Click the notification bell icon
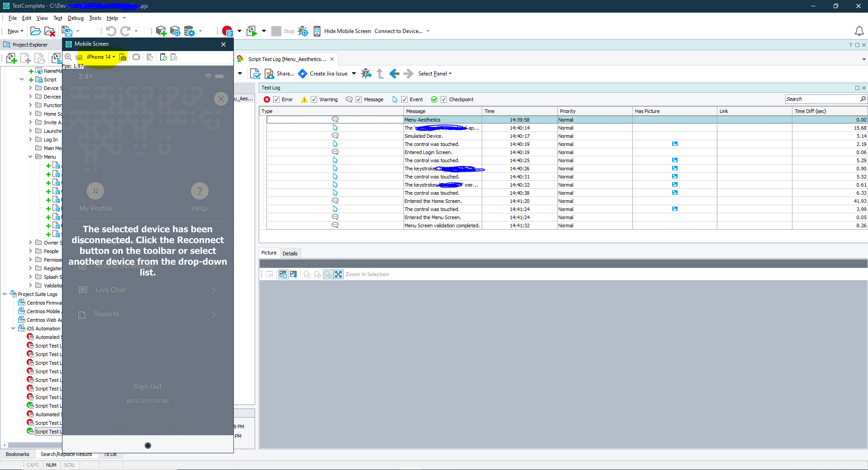 click(x=859, y=31)
